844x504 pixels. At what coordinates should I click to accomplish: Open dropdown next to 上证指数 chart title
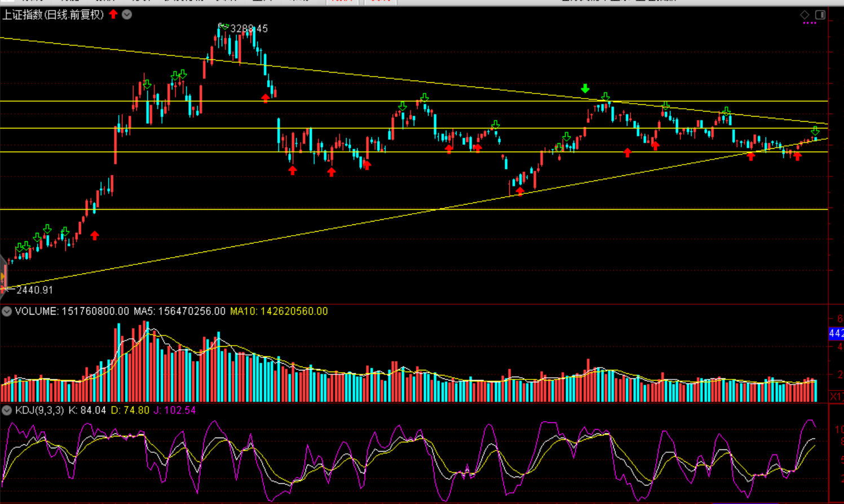(127, 15)
